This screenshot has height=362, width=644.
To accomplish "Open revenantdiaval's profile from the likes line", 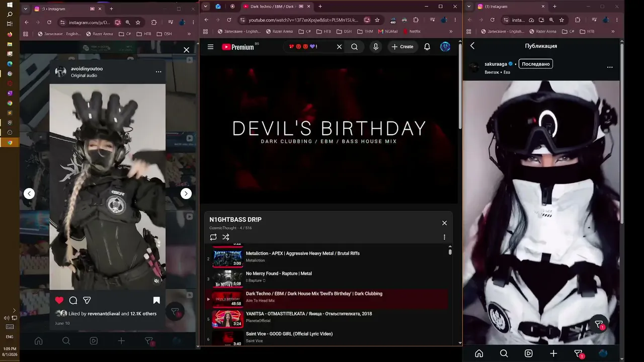I will [104, 314].
